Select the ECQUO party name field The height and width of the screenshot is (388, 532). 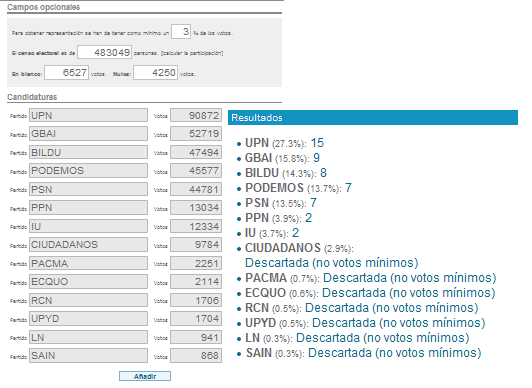pyautogui.click(x=88, y=282)
